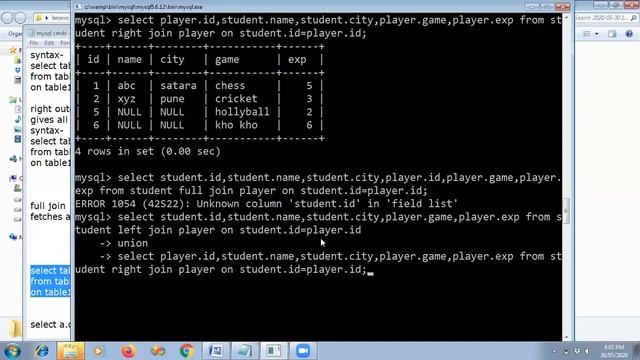Viewport: 640px width, 360px height.
Task: Click the 'cricket' game cell
Action: pos(236,99)
